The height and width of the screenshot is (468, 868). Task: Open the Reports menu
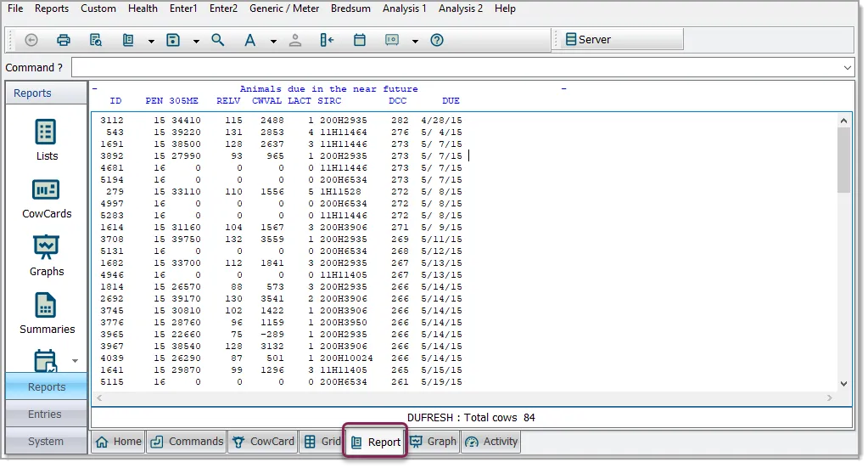[52, 8]
